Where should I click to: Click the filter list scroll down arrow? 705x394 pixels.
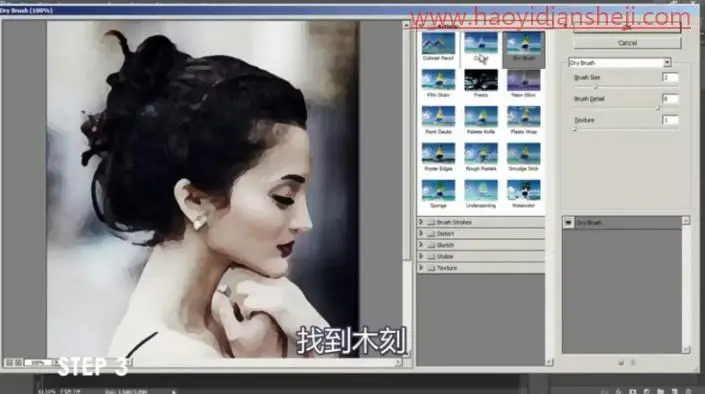pyautogui.click(x=549, y=362)
